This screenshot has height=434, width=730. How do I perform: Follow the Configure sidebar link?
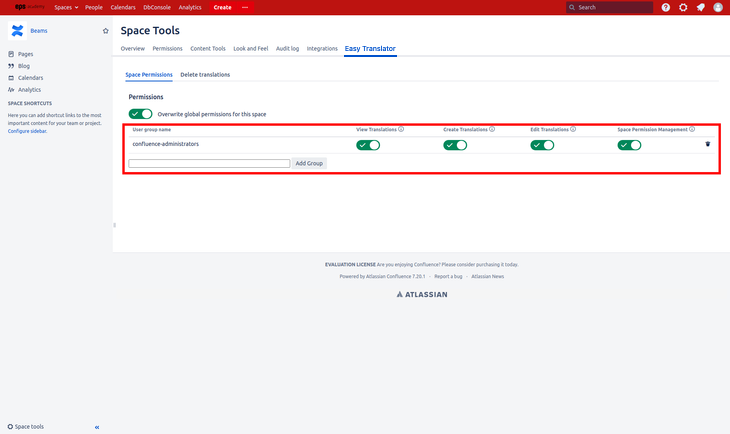[27, 131]
